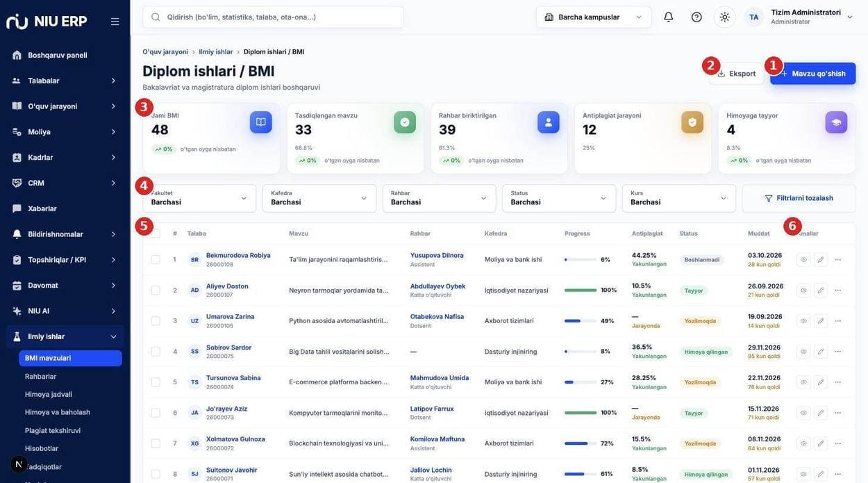Select the checkbox for Sobirov Sardor
Viewport: 868px width, 483px height.
(156, 352)
